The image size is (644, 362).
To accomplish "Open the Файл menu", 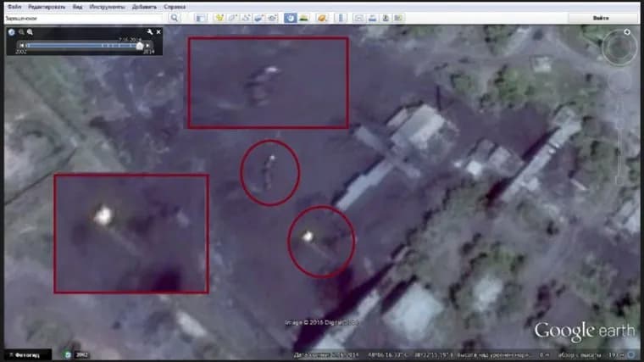I will pos(14,6).
